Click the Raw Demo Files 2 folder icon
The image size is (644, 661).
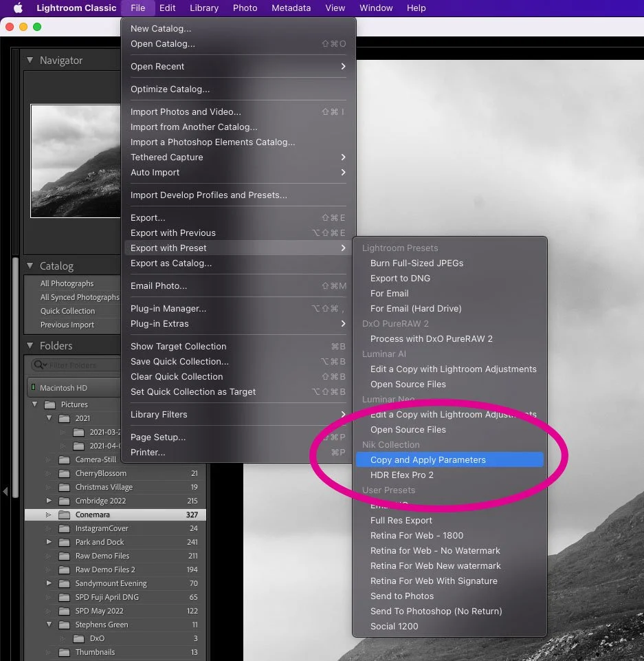coord(64,570)
